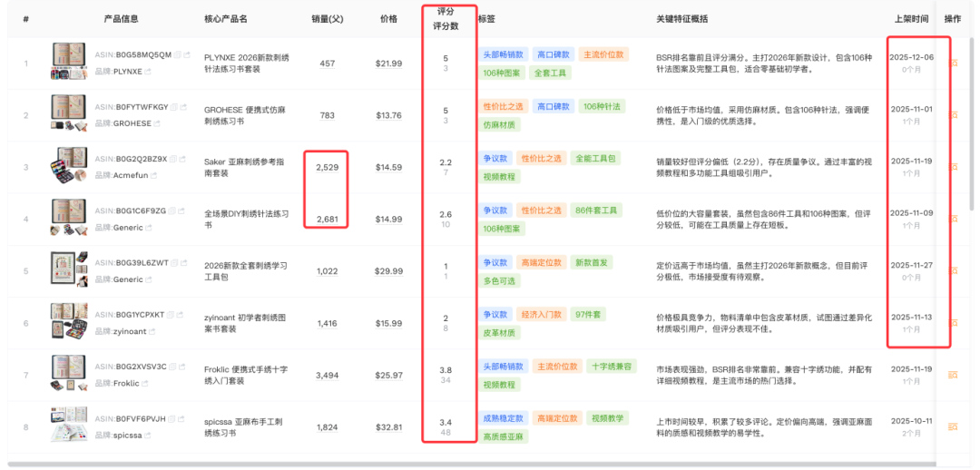Select sales value 3,494
The image size is (980, 470).
coord(327,375)
